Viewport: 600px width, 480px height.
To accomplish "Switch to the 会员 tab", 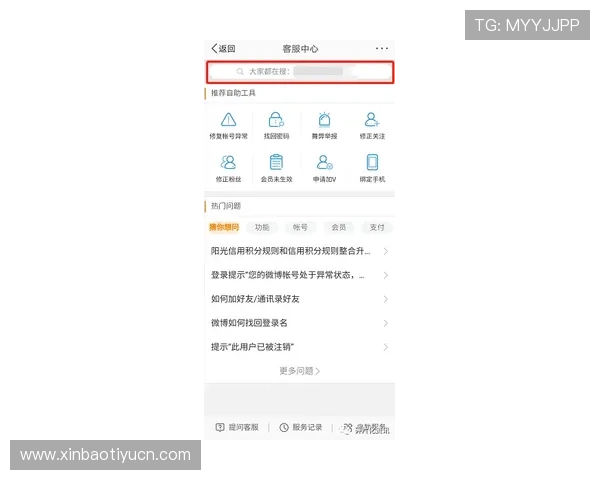I will pos(339,227).
